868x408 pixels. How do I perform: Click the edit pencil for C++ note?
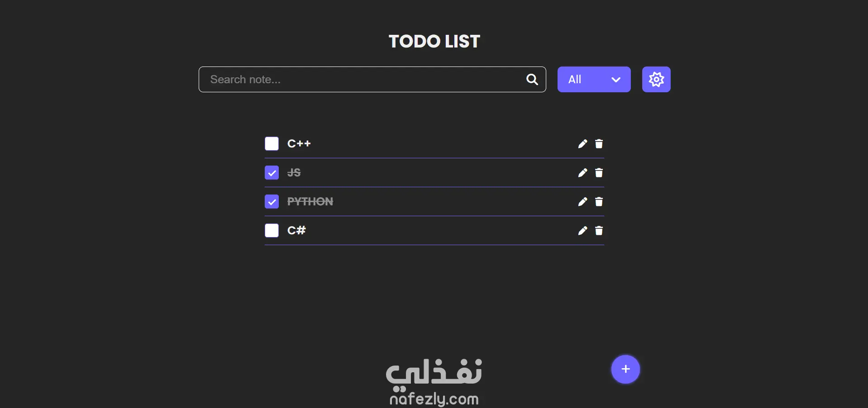click(582, 144)
